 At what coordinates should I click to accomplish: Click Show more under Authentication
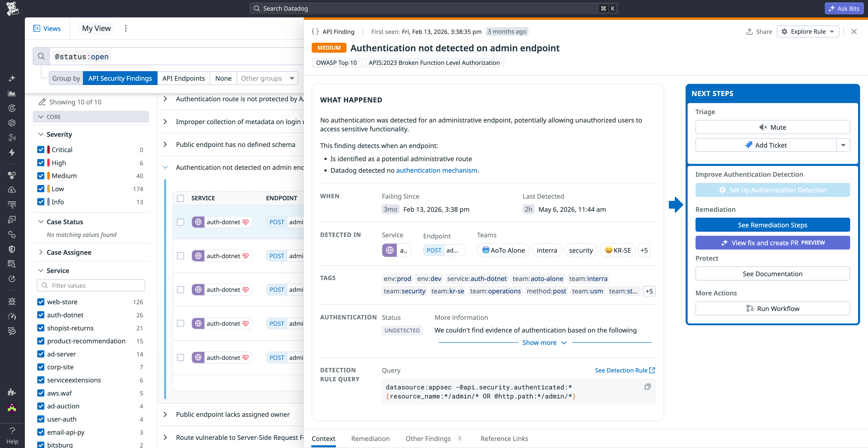point(545,343)
